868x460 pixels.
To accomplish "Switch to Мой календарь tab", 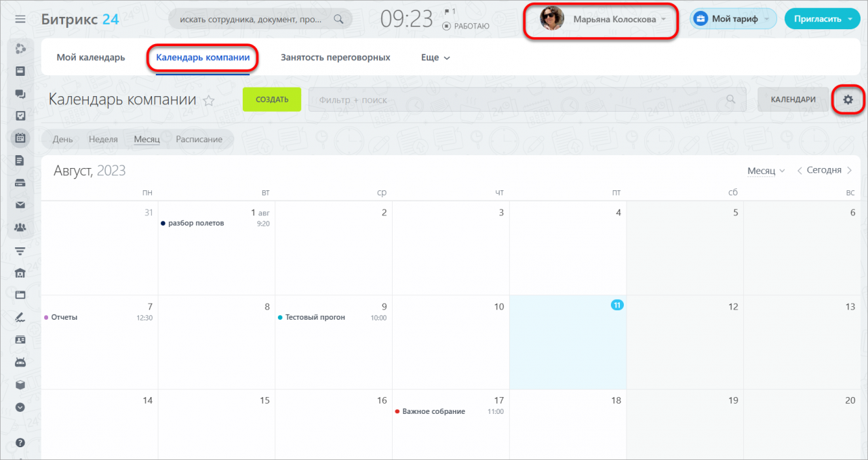I will click(91, 58).
